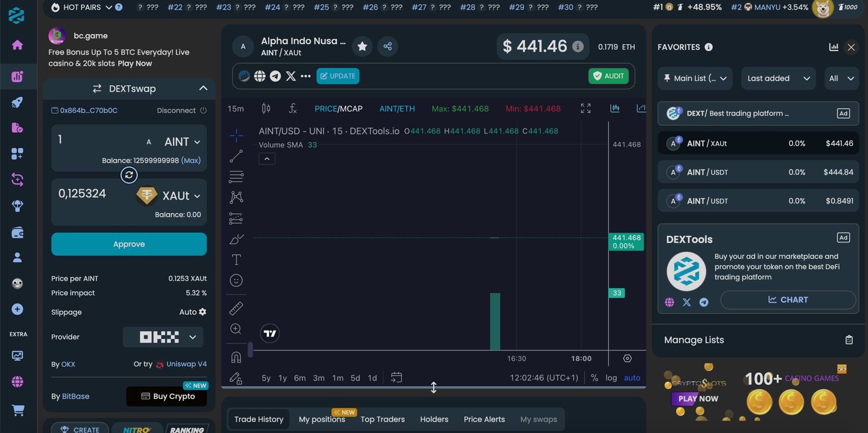This screenshot has width=868, height=433.
Task: Open the XAUt token selector
Action: tap(169, 196)
